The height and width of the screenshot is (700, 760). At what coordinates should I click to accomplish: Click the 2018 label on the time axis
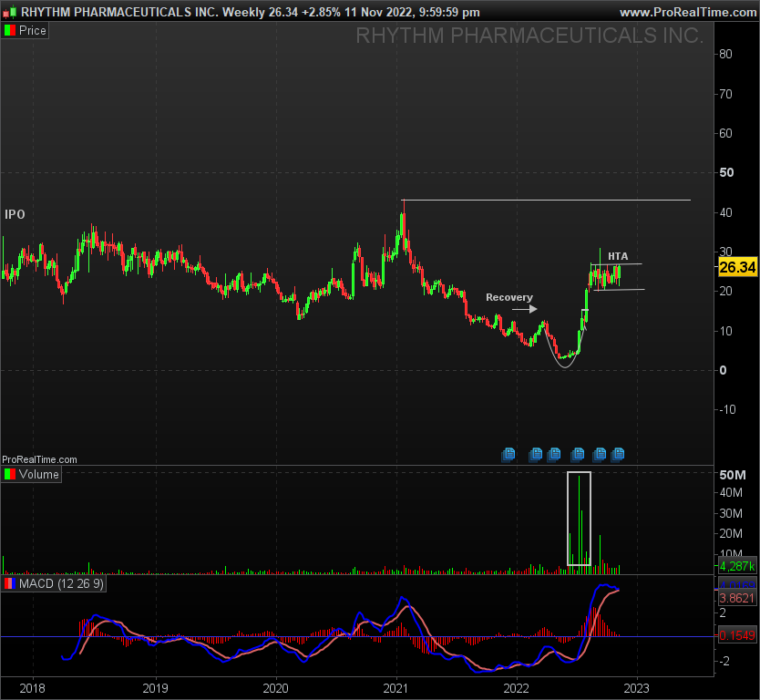point(32,688)
